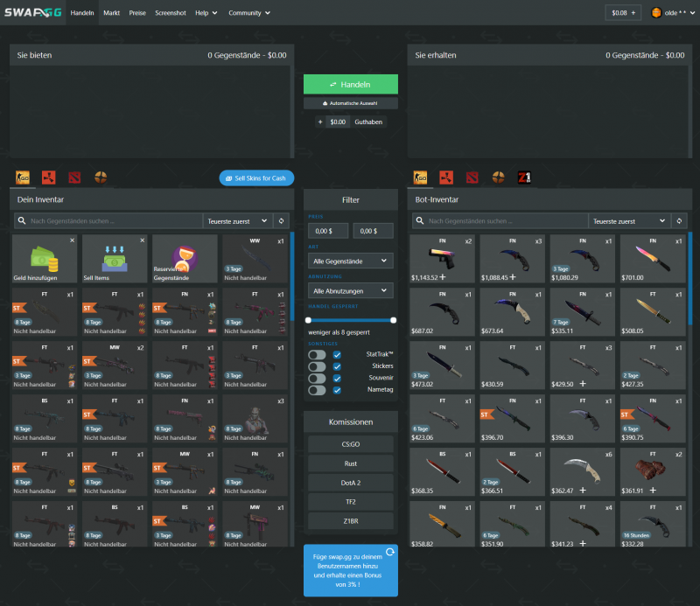Uncheck the Stickers checkbox
700x606 pixels.
tap(337, 366)
